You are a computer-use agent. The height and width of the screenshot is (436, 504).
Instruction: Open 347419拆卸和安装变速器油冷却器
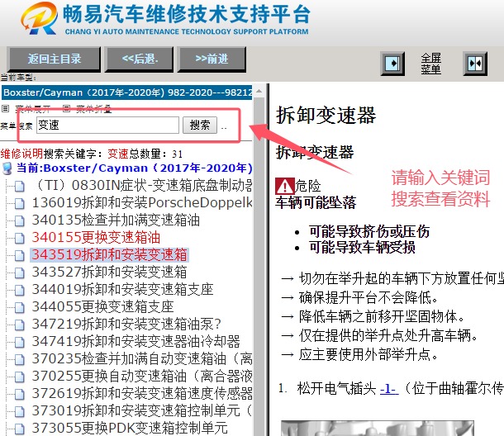click(136, 342)
